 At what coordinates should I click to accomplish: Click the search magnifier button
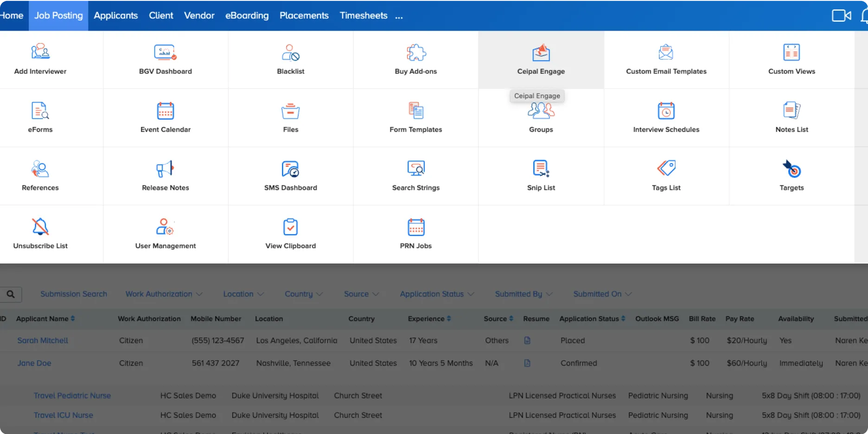point(11,294)
